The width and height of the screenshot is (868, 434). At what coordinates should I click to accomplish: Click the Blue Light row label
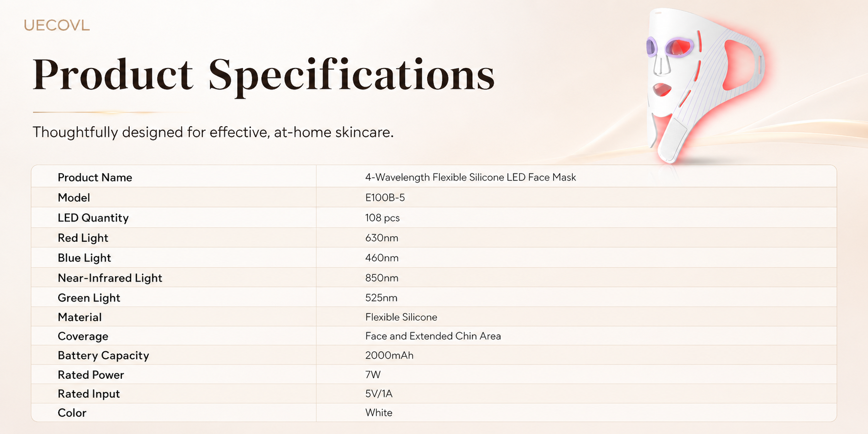84,258
